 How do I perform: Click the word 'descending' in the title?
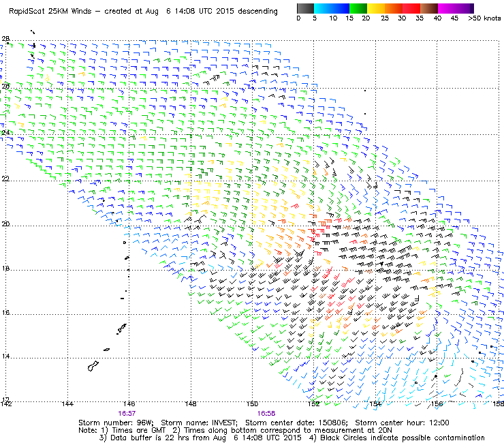[x=257, y=12]
